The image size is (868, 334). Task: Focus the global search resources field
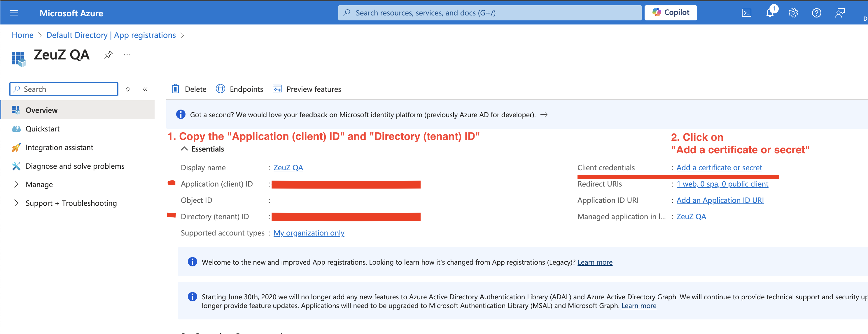click(490, 13)
